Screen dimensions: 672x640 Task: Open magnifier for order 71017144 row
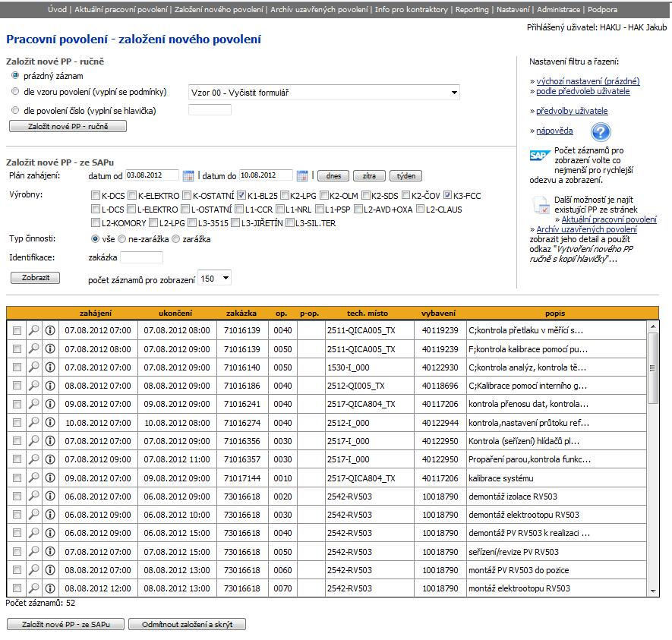34,478
